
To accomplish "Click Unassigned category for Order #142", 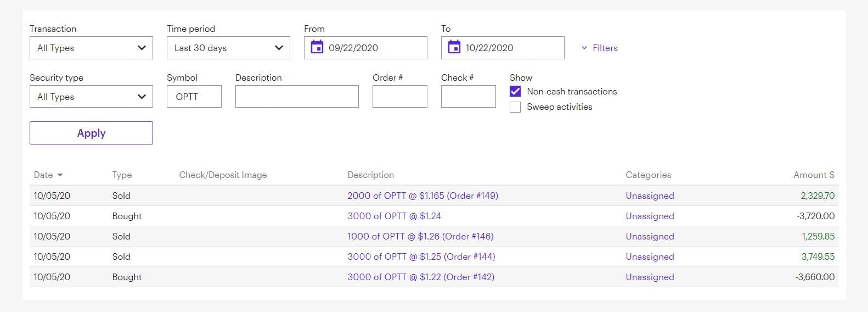I will [650, 277].
